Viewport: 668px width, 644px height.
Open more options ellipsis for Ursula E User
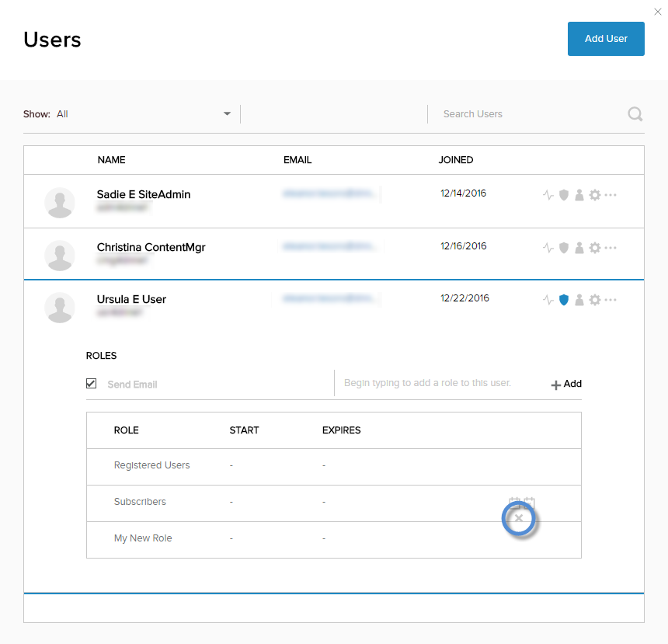coord(611,300)
